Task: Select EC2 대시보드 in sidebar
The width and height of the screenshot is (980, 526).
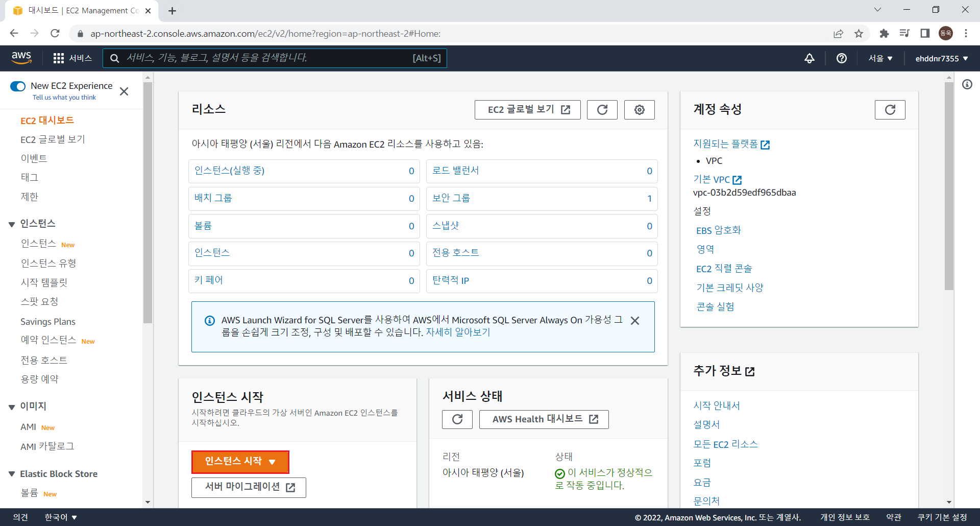Action: click(x=47, y=121)
